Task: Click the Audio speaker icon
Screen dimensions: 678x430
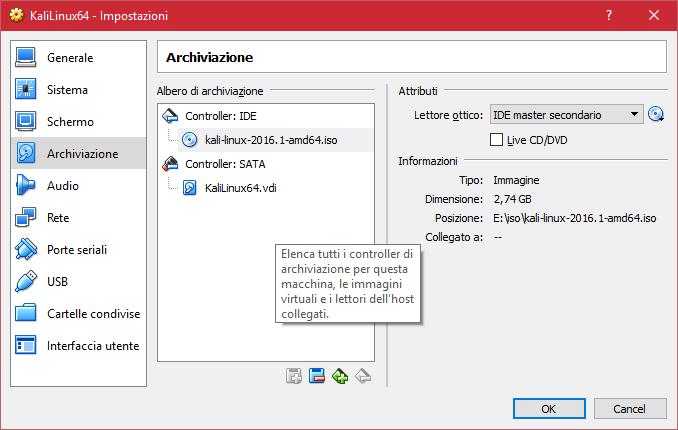Action: (26, 186)
